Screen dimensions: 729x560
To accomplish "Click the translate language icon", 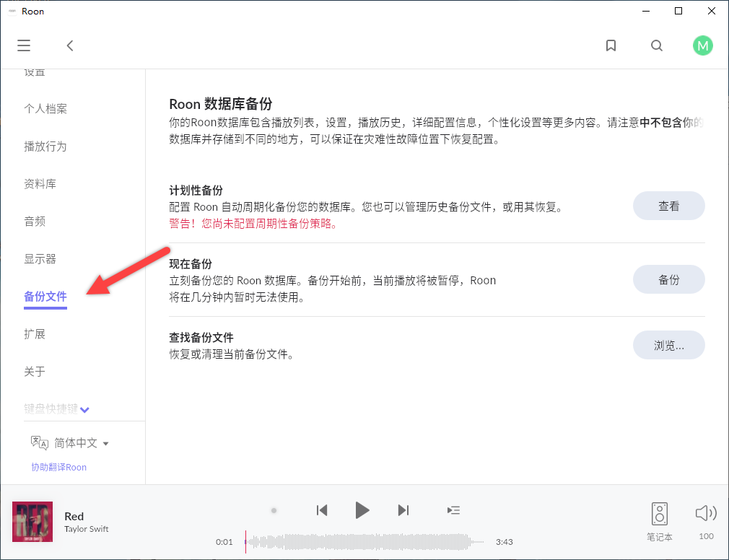I will click(x=40, y=443).
